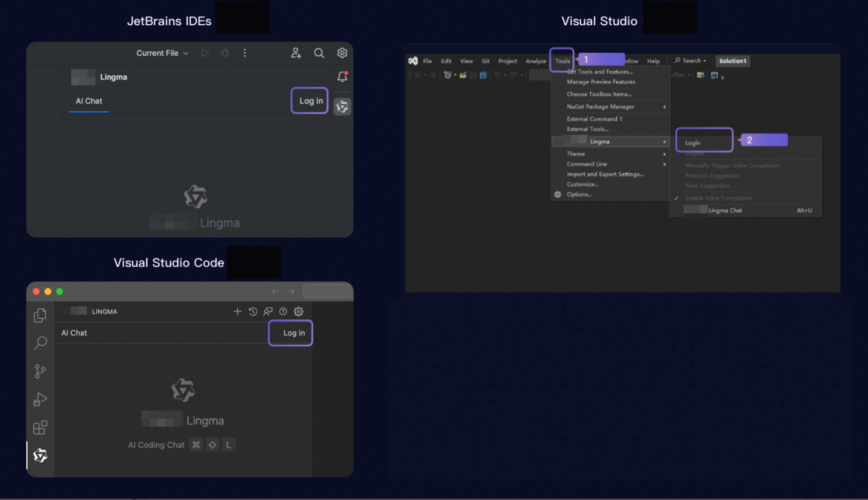Screen dimensions: 868x500
Task: Click Log in button in VS Code Lingma panel
Action: (294, 333)
